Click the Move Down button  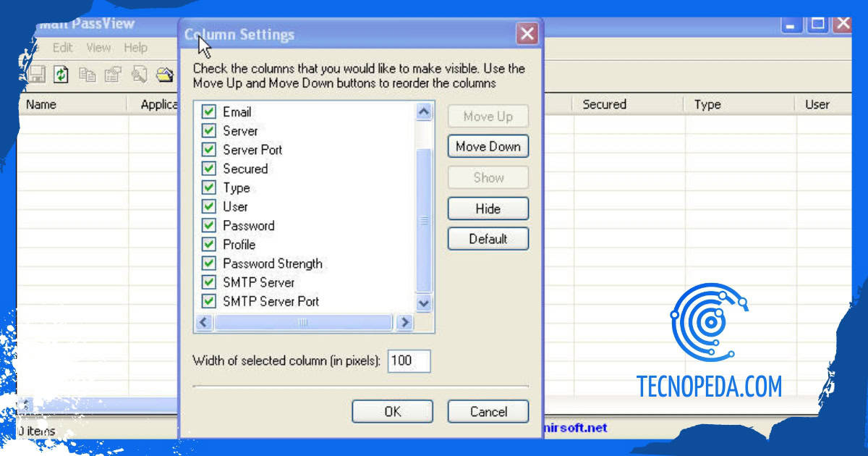pos(488,147)
